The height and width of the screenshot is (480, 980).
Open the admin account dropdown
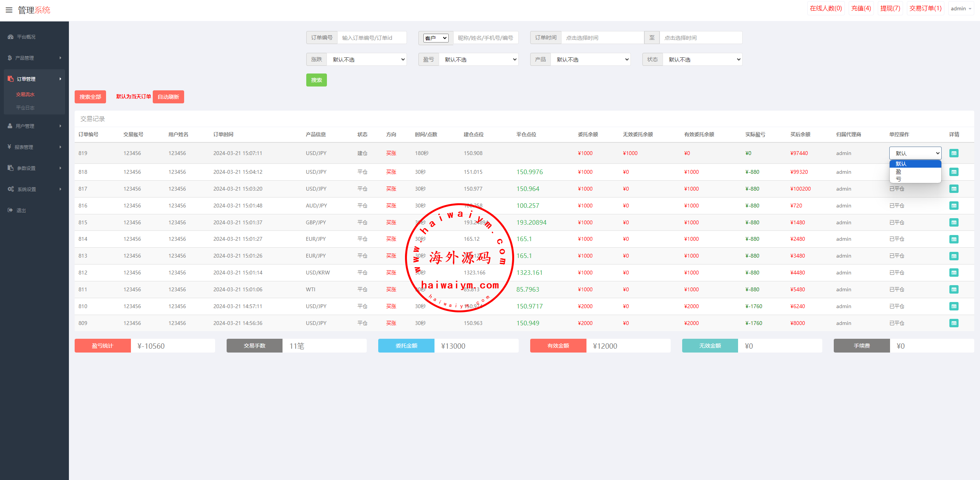tap(961, 8)
